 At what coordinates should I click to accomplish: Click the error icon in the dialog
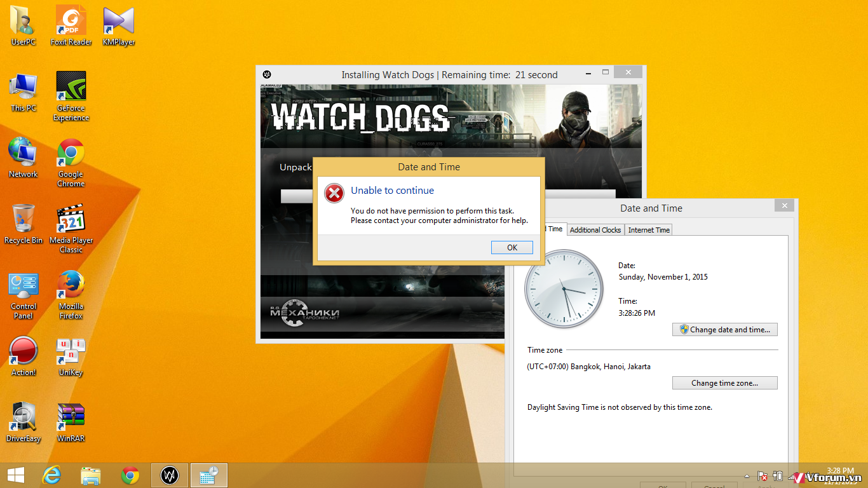click(x=334, y=193)
